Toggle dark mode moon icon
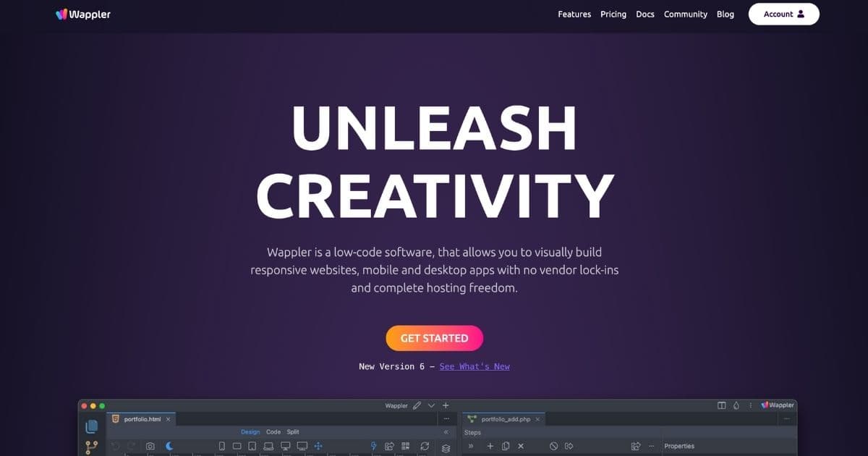 pos(169,447)
